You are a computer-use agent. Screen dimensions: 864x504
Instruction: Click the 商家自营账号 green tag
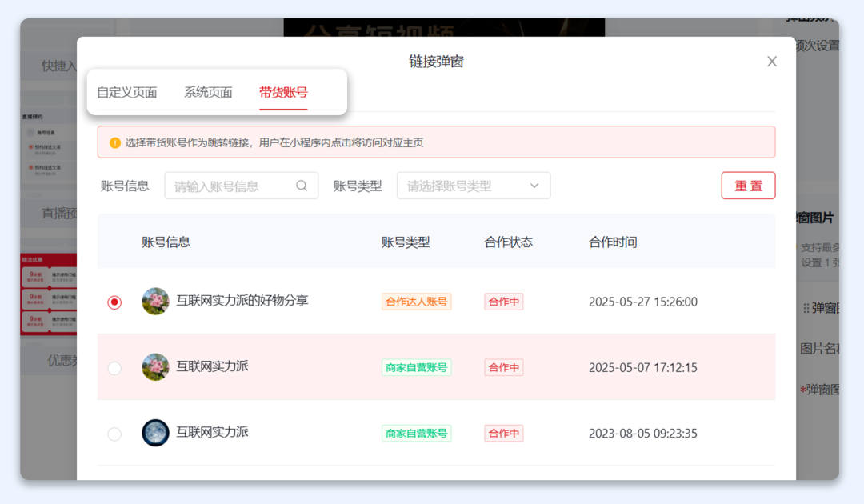[x=416, y=367]
